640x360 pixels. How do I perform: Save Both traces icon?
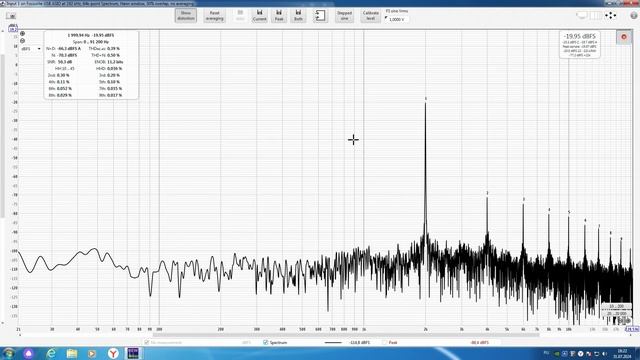click(x=298, y=16)
